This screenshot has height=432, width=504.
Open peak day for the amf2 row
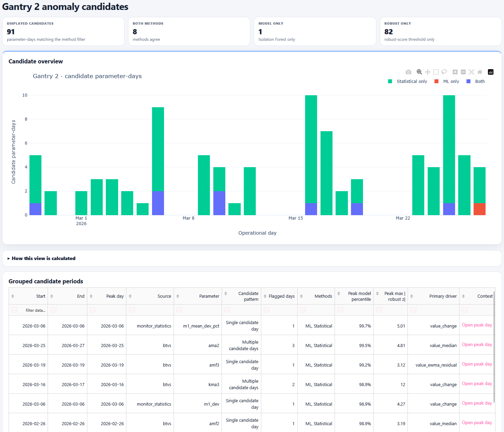[477, 423]
